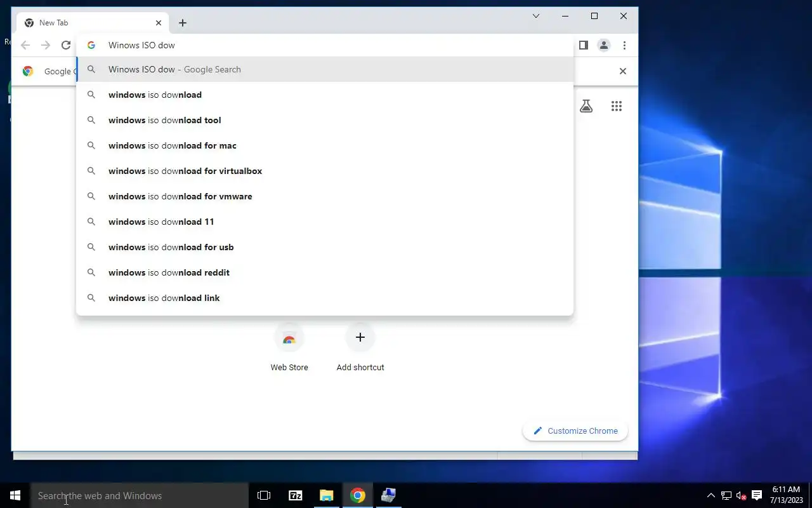Go forward with the forward arrow

pyautogui.click(x=46, y=45)
